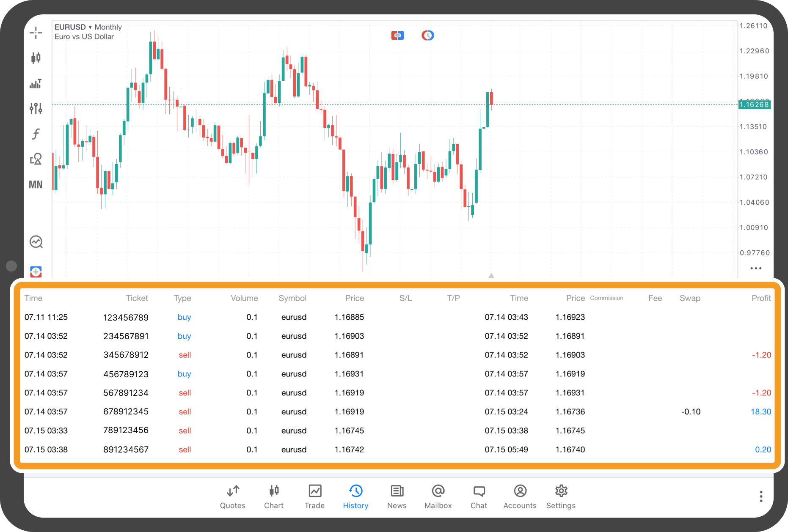Switch to the Trade tab
Image resolution: width=788 pixels, height=532 pixels.
315,497
